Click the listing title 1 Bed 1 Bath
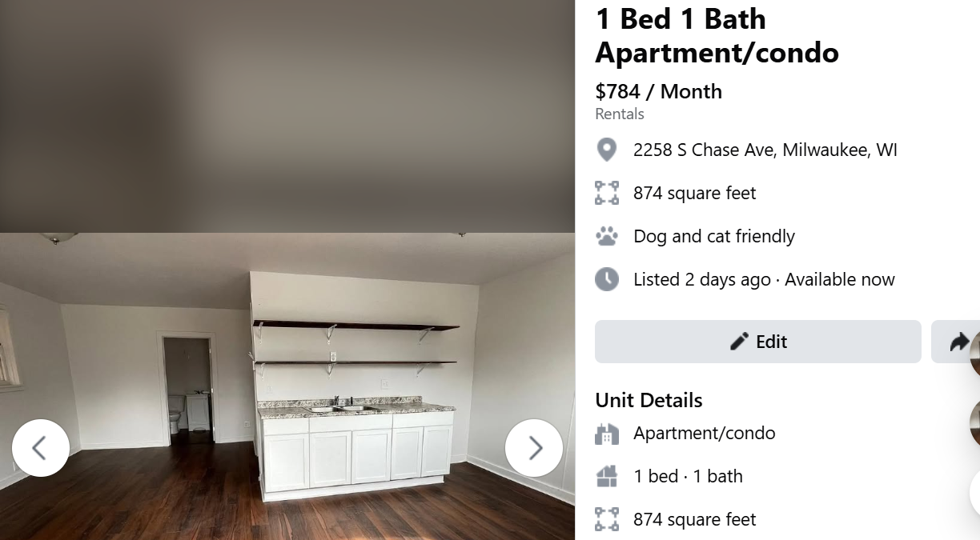 point(681,18)
